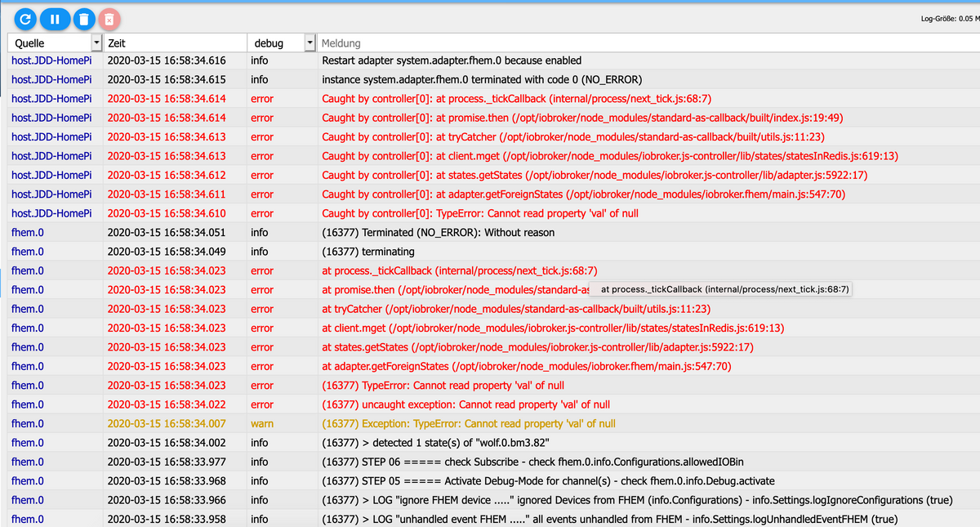The height and width of the screenshot is (527, 980).
Task: Select message 'Restart adapter system.adapter.fhem.0 because enabled'
Action: click(x=452, y=60)
